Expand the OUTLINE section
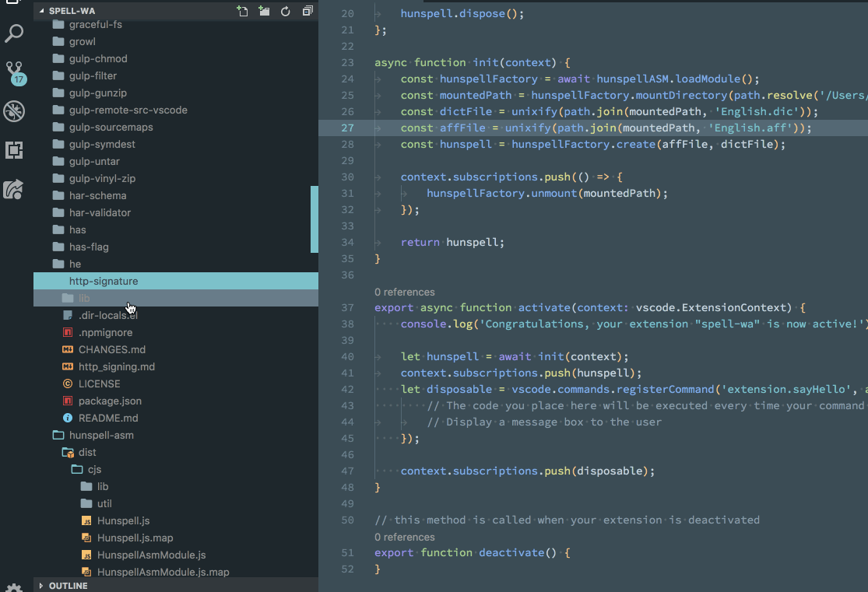The height and width of the screenshot is (592, 868). pyautogui.click(x=62, y=585)
